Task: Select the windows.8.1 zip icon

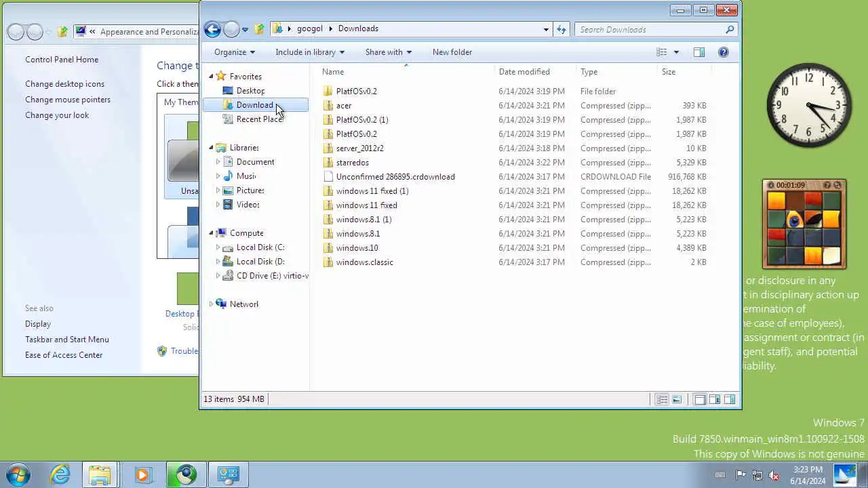Action: click(x=328, y=234)
